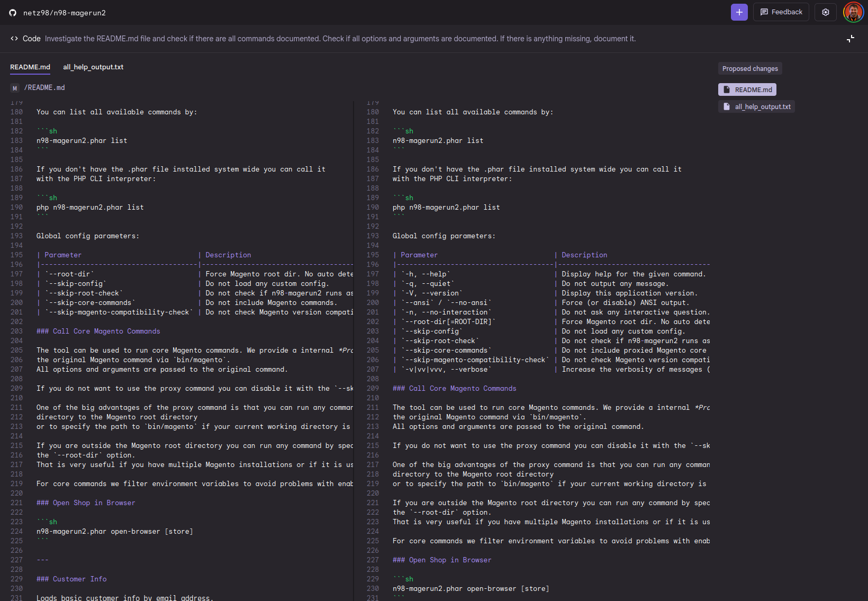Click the `-h, --help` row in right pane

(551, 274)
